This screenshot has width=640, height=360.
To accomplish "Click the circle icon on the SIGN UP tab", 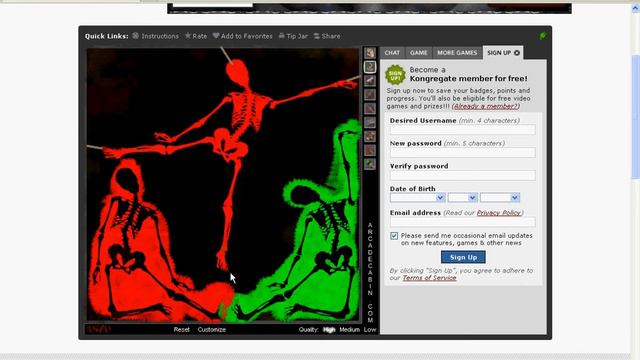I will 517,53.
